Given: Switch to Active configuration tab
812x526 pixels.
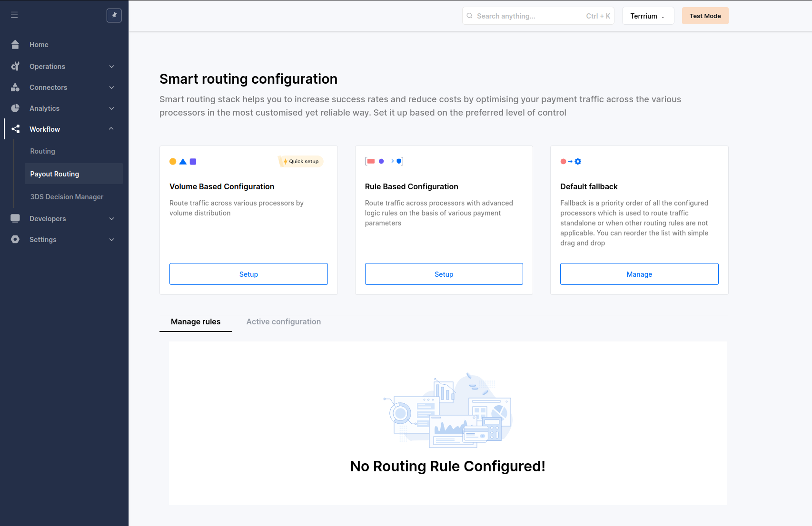Looking at the screenshot, I should tap(283, 321).
